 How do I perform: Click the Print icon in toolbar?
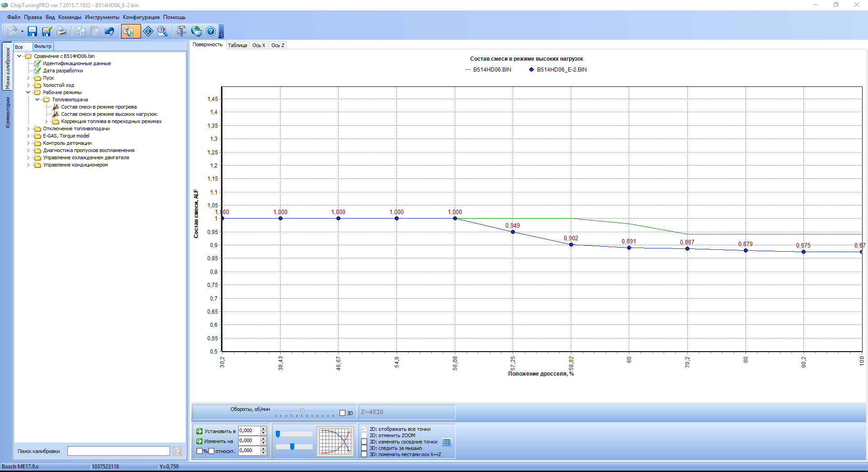pyautogui.click(x=61, y=31)
